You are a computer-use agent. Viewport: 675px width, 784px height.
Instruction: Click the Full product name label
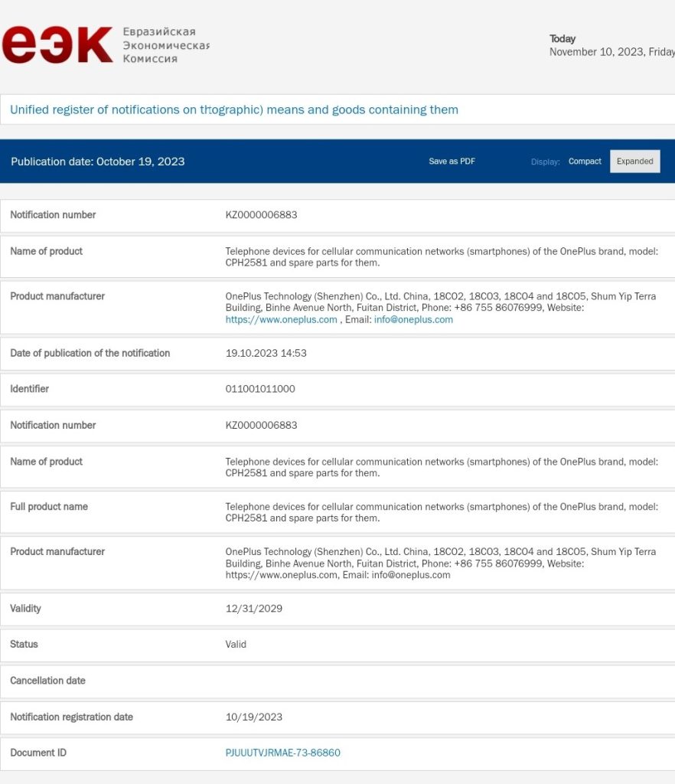point(49,507)
